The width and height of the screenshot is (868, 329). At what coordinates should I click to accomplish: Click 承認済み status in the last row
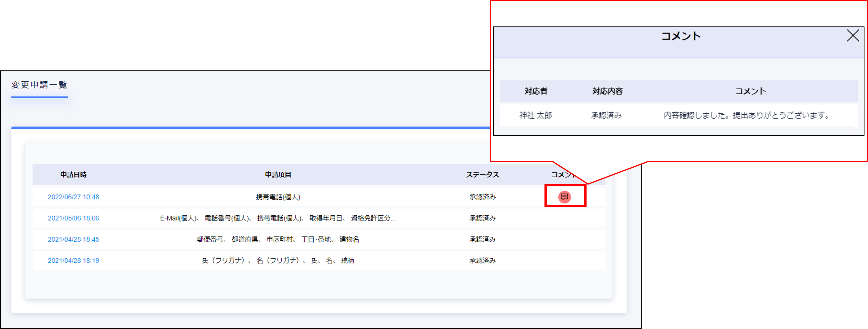483,260
